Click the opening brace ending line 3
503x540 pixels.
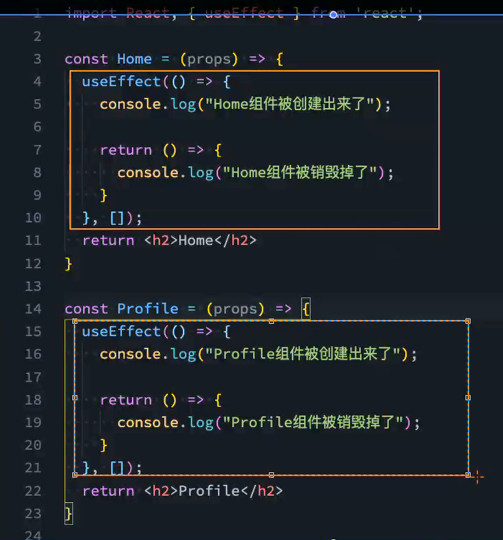[x=280, y=59]
